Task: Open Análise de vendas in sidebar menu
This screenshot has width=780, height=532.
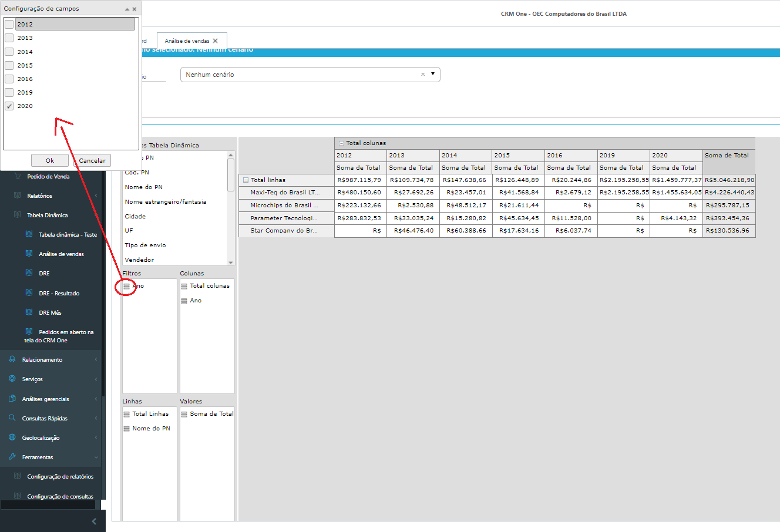Action: coord(61,254)
